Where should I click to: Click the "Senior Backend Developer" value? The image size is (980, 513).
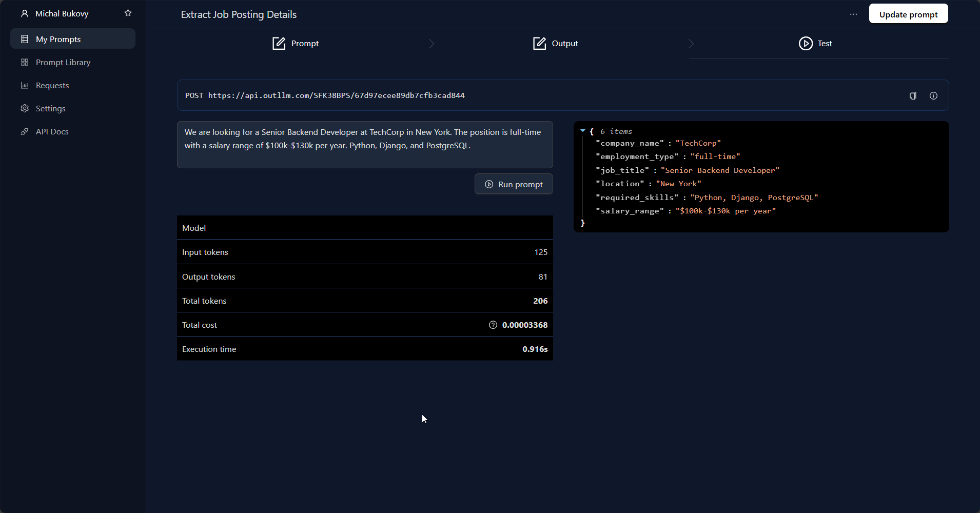[720, 170]
